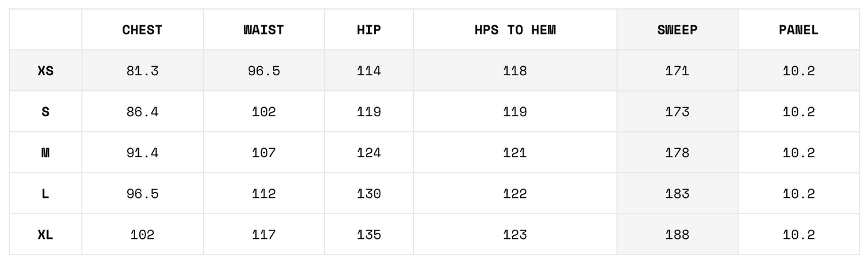Click the CHEST column header

click(142, 30)
